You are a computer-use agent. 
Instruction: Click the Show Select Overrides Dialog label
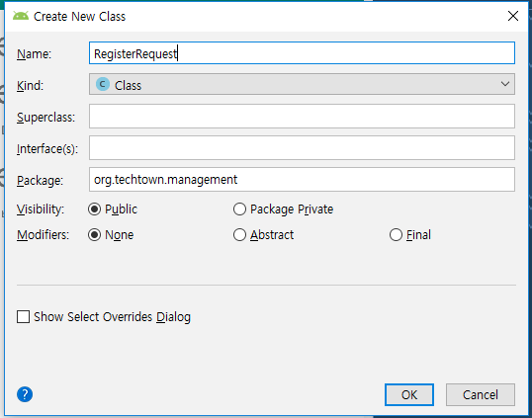113,317
